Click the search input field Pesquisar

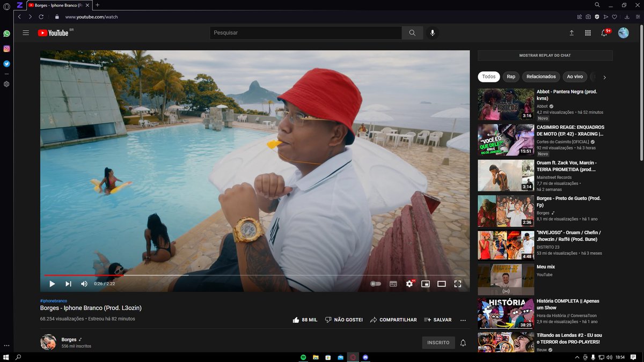point(306,33)
